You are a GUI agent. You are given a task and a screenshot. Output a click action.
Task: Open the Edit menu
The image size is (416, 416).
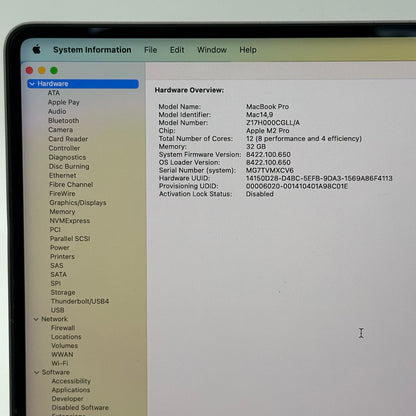177,50
